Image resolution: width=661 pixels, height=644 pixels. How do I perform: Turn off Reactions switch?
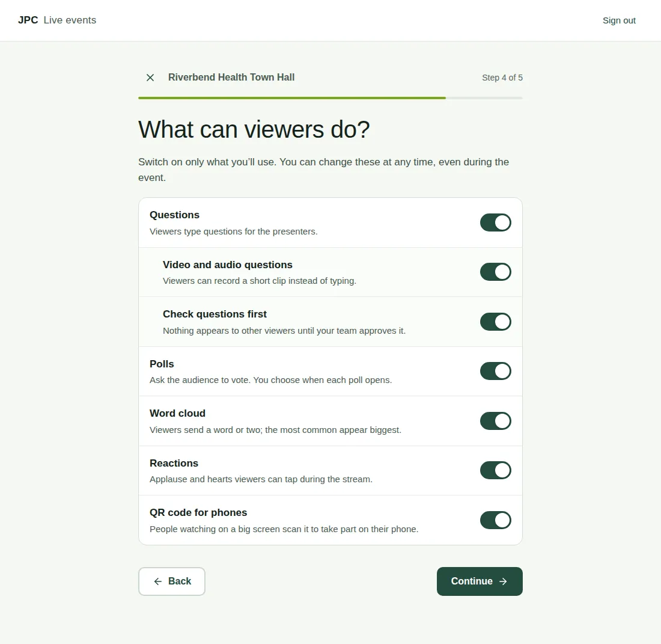click(495, 470)
